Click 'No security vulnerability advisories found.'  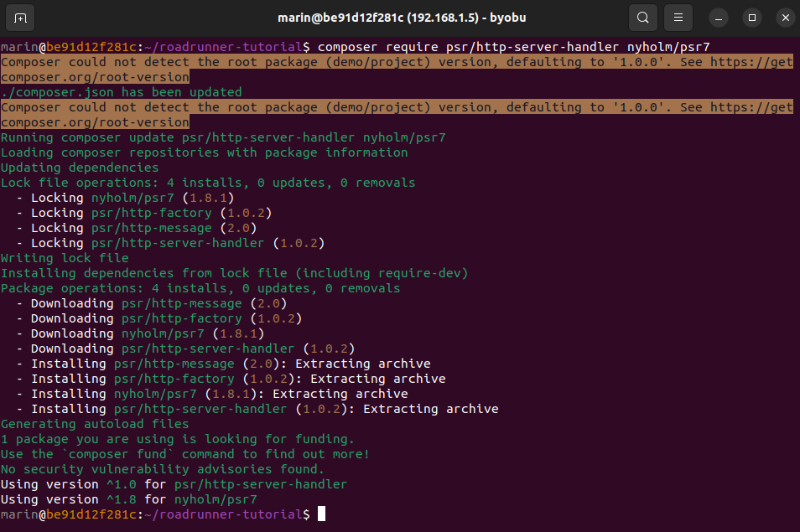point(163,469)
